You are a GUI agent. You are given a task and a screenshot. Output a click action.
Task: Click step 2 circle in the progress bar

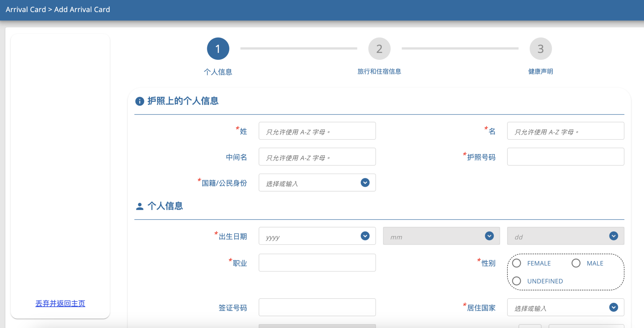379,48
